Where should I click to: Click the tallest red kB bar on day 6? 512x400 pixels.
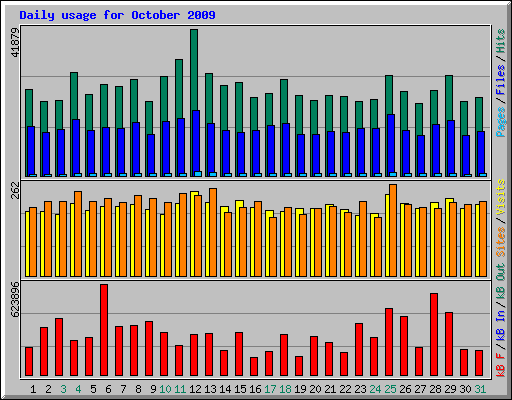pos(104,330)
